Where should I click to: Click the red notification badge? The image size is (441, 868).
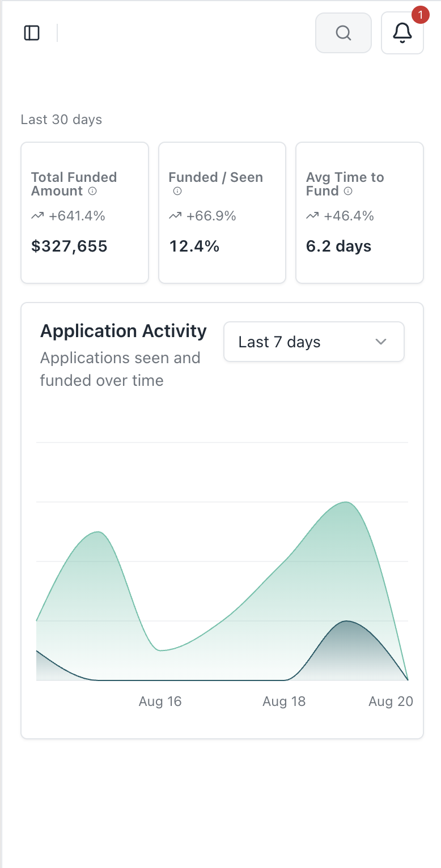(419, 15)
